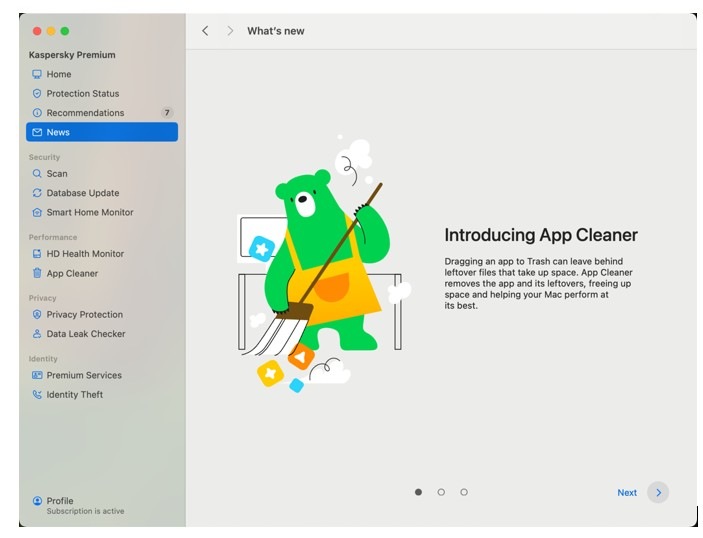703x538 pixels.
Task: Click the Recommendations count badge 7
Action: (x=167, y=113)
